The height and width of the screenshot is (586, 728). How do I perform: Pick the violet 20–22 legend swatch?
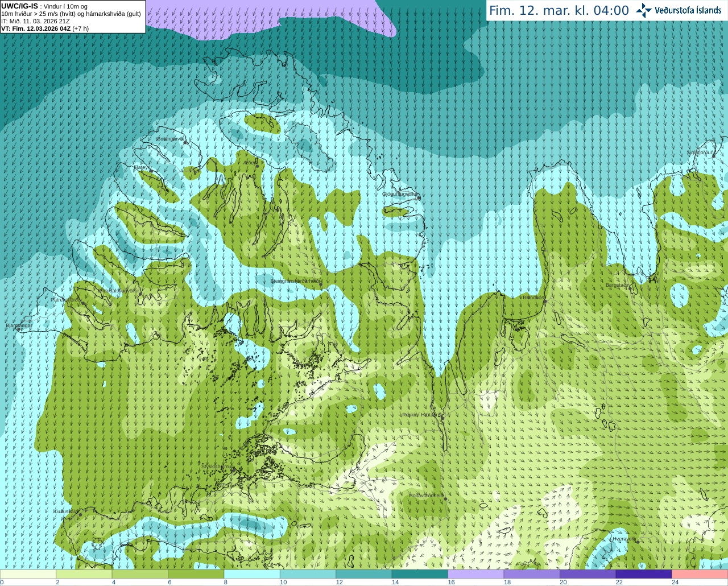[x=588, y=574]
